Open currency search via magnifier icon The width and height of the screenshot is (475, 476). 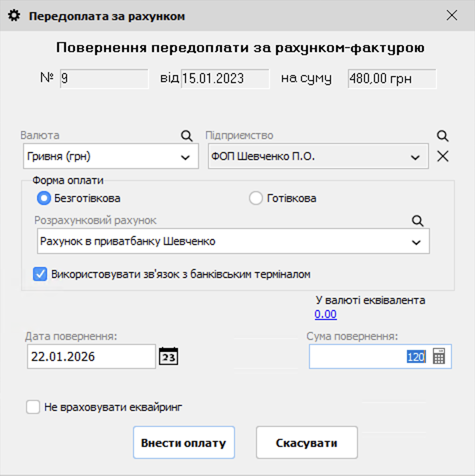point(186,135)
